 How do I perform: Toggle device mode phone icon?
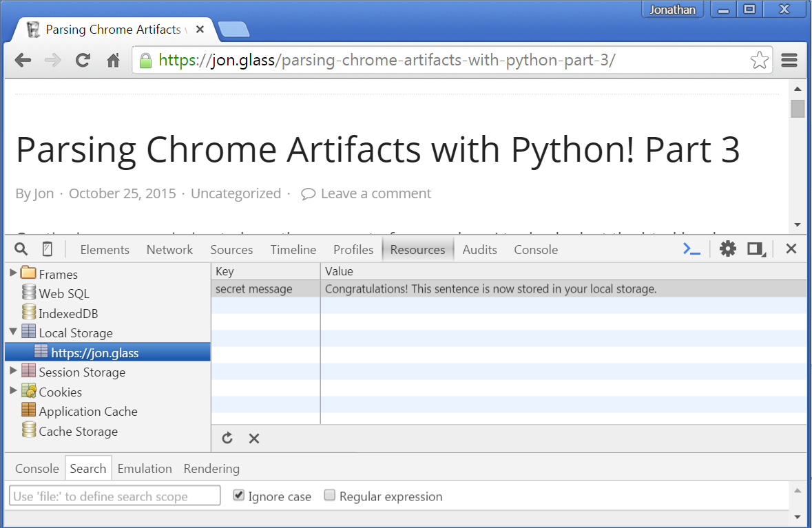pos(47,249)
